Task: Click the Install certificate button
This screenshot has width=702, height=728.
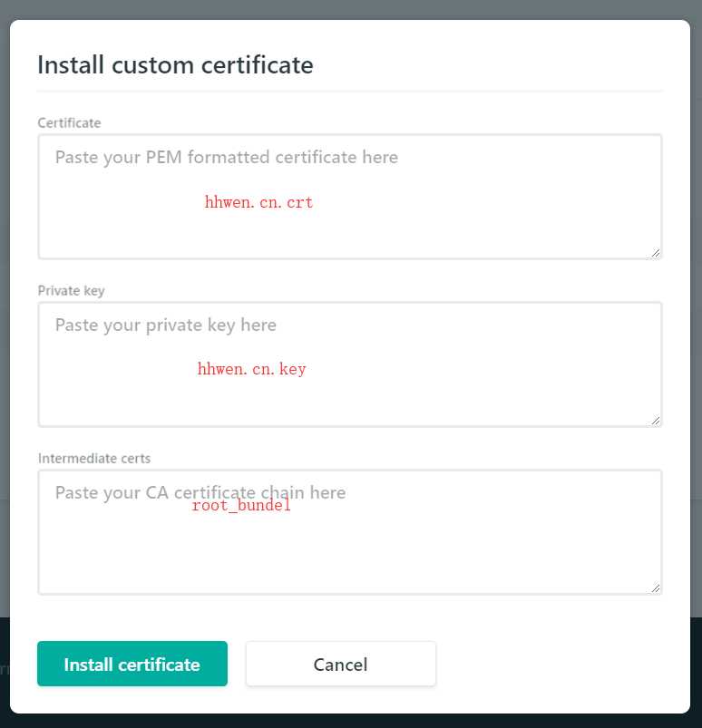Action: (x=132, y=664)
